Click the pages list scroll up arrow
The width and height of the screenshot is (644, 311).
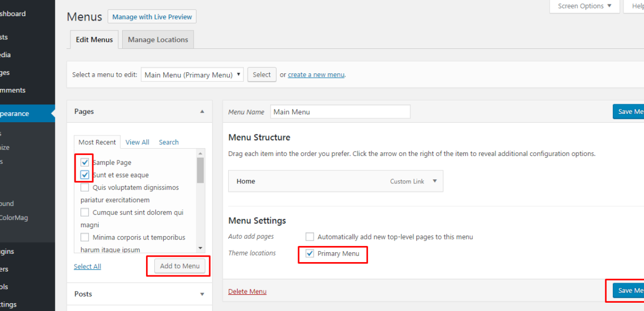point(200,153)
